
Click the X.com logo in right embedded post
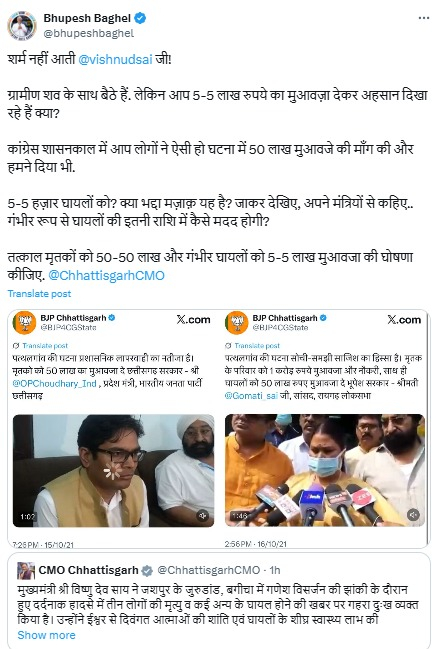pyautogui.click(x=404, y=320)
